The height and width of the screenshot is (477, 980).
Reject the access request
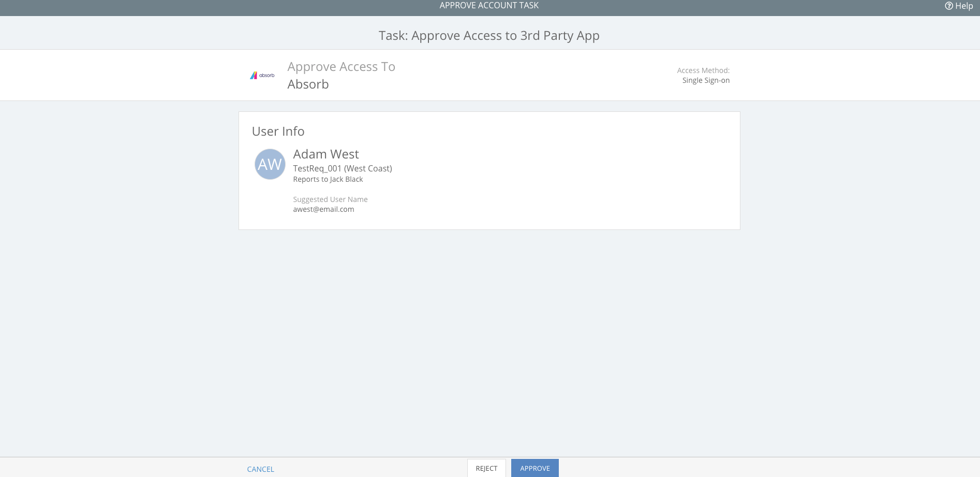click(486, 468)
